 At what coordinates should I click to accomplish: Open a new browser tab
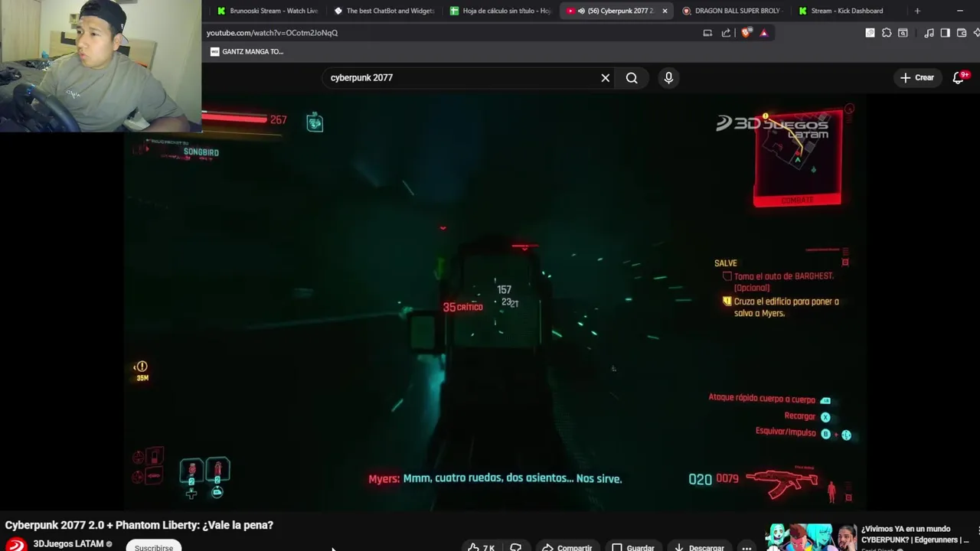click(x=917, y=11)
